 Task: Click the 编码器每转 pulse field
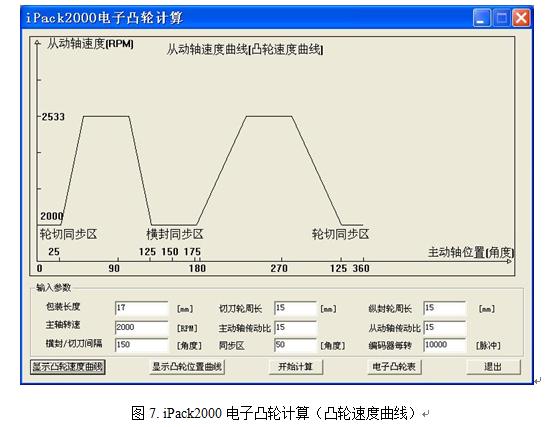pos(444,345)
